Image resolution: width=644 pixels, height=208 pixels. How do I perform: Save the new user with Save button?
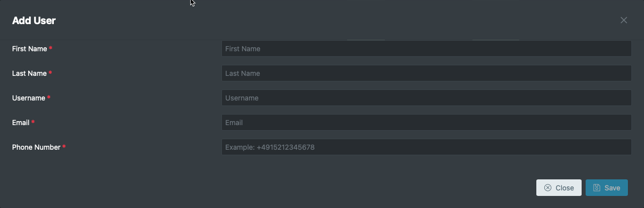point(606,188)
